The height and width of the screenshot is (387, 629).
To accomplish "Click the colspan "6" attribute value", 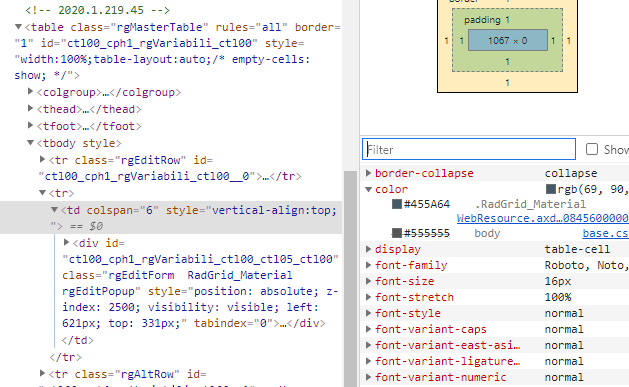I will tap(150, 210).
